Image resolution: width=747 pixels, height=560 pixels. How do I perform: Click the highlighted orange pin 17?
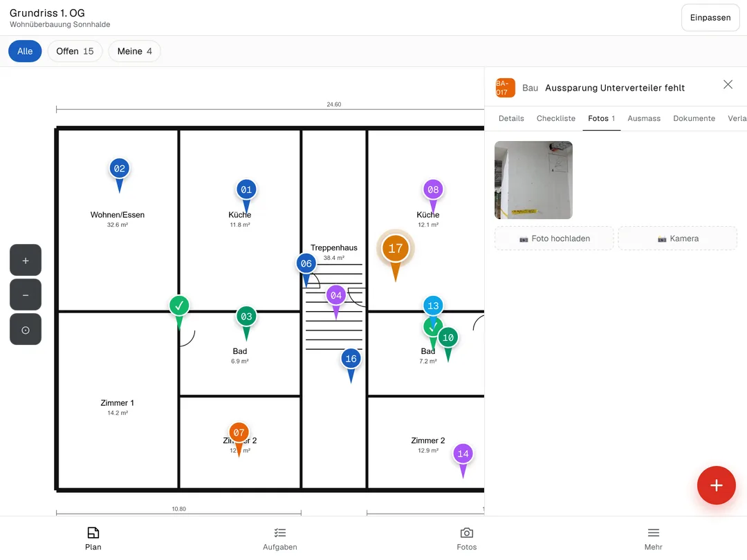click(396, 249)
